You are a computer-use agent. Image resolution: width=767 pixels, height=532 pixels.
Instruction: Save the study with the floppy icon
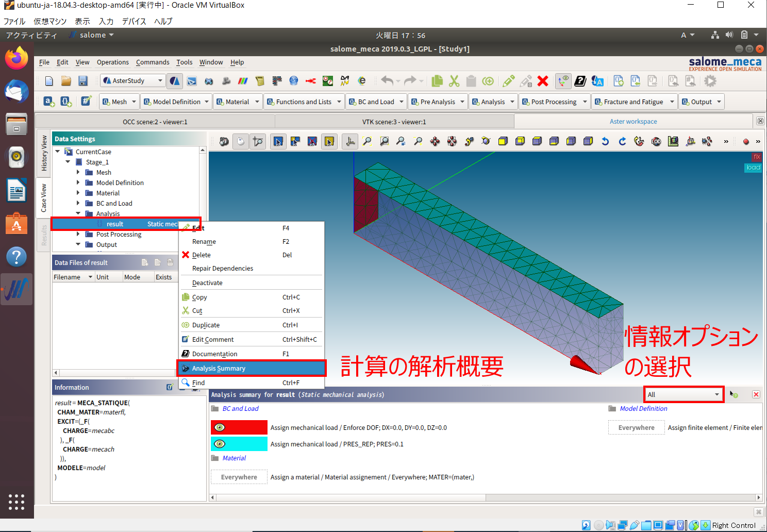pyautogui.click(x=83, y=81)
